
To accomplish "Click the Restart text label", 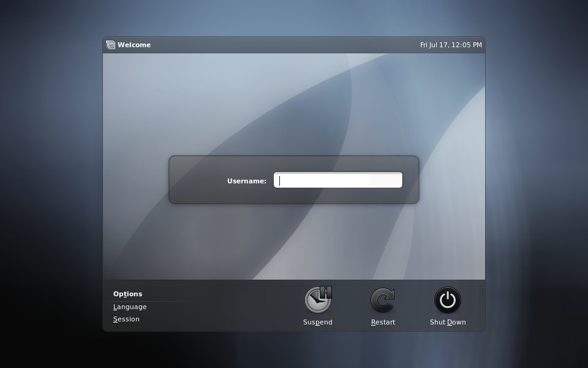I will click(383, 322).
